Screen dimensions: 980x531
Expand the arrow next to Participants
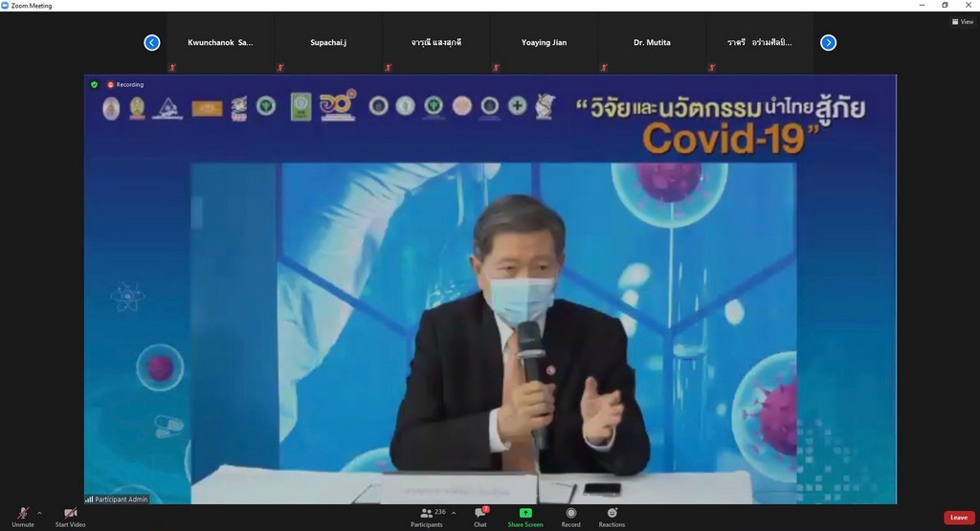[x=454, y=513]
